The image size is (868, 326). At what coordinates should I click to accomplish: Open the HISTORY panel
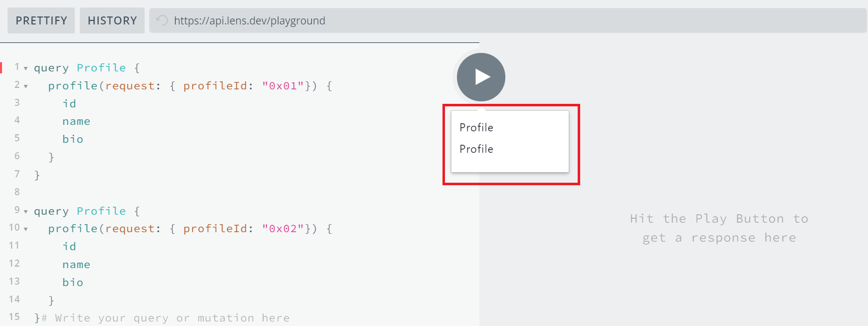(112, 20)
